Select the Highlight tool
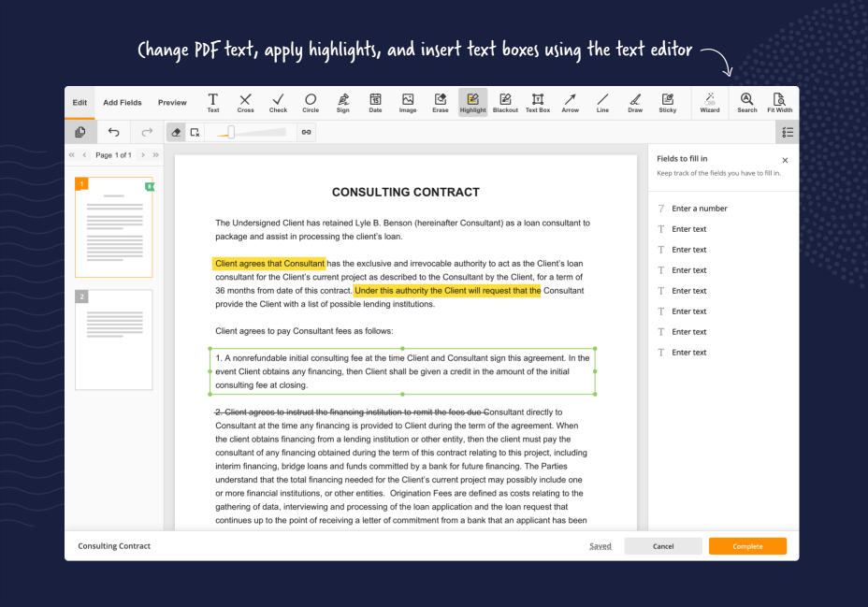 coord(472,103)
